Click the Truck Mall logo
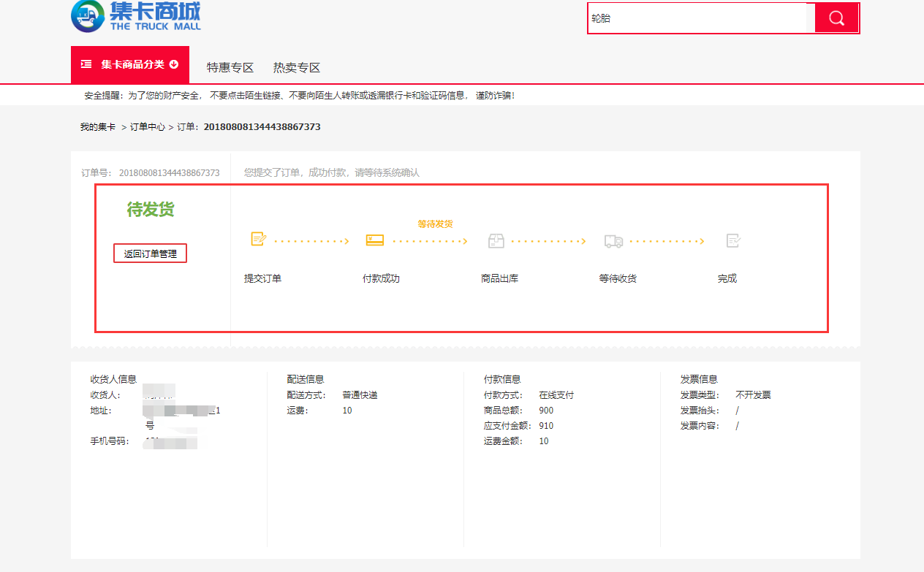 pos(136,16)
